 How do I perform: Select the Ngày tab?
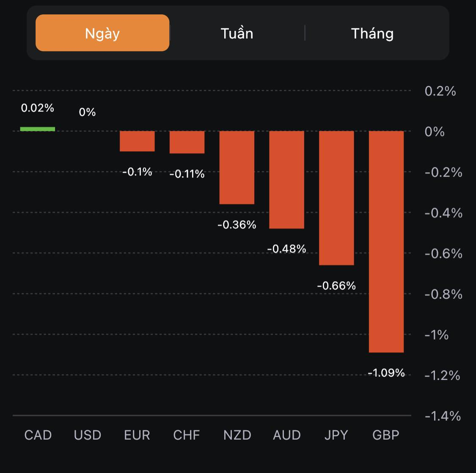(x=102, y=33)
